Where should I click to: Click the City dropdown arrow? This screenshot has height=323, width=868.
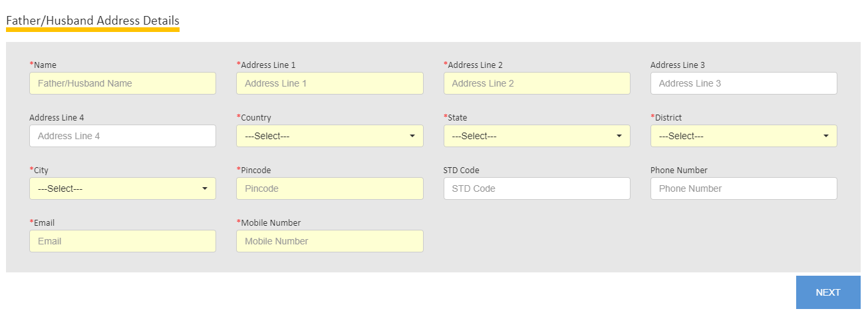205,188
